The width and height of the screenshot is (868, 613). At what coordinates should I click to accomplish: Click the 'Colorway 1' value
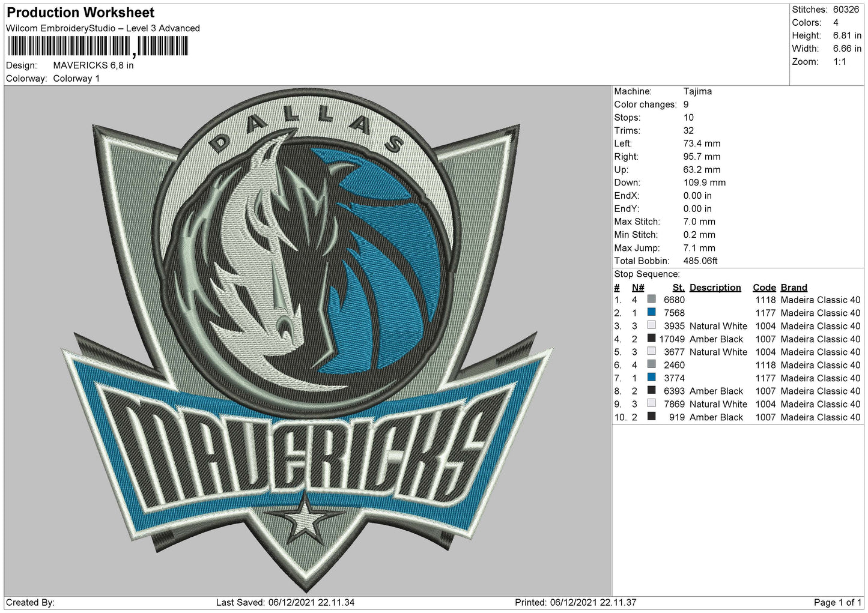point(76,79)
